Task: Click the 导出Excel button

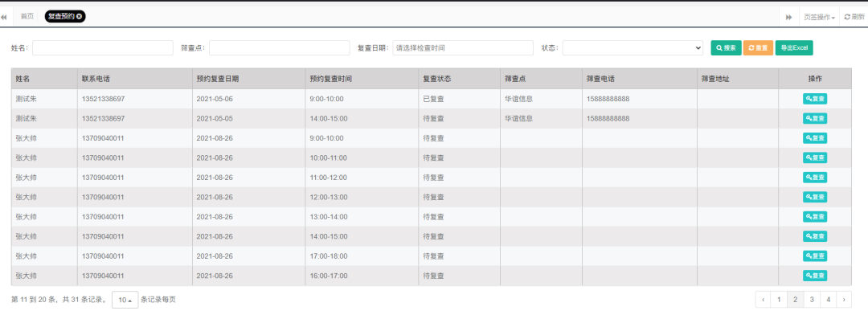Action: click(x=794, y=47)
